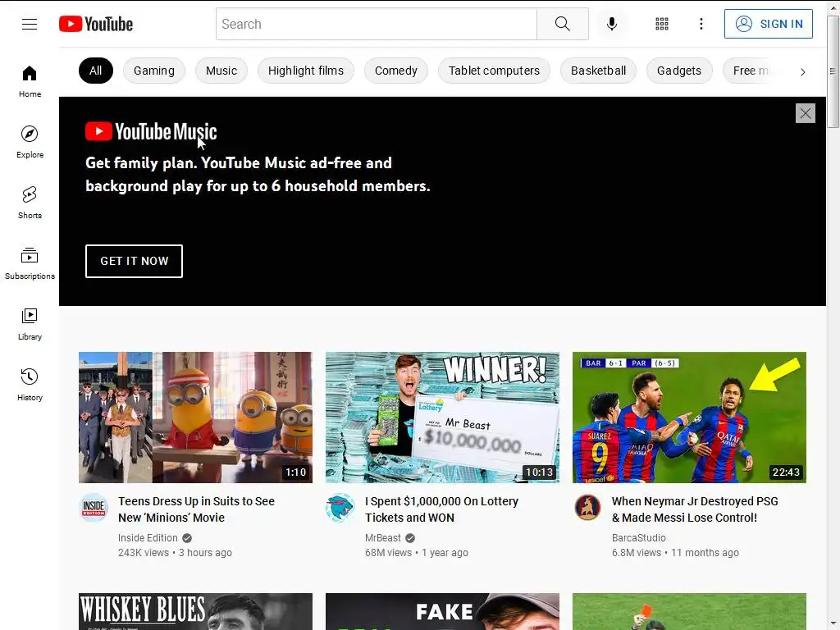Open the soccer red card video thumbnail

689,611
